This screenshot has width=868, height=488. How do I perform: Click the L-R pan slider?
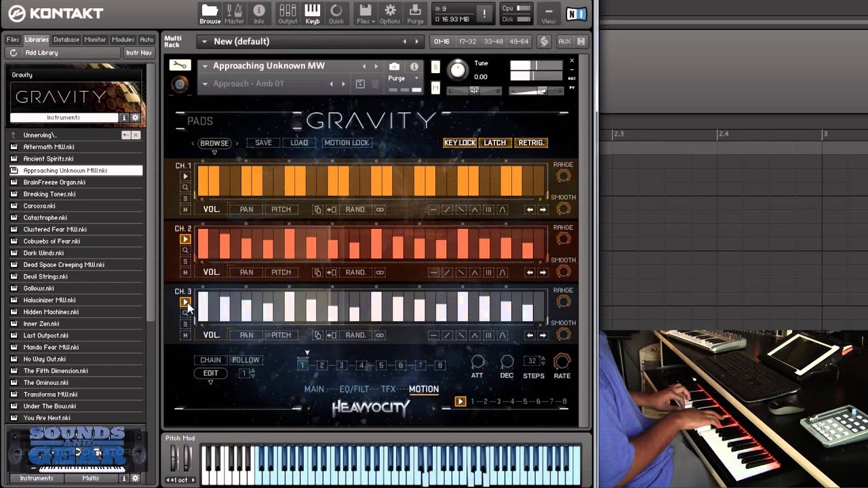tap(474, 90)
